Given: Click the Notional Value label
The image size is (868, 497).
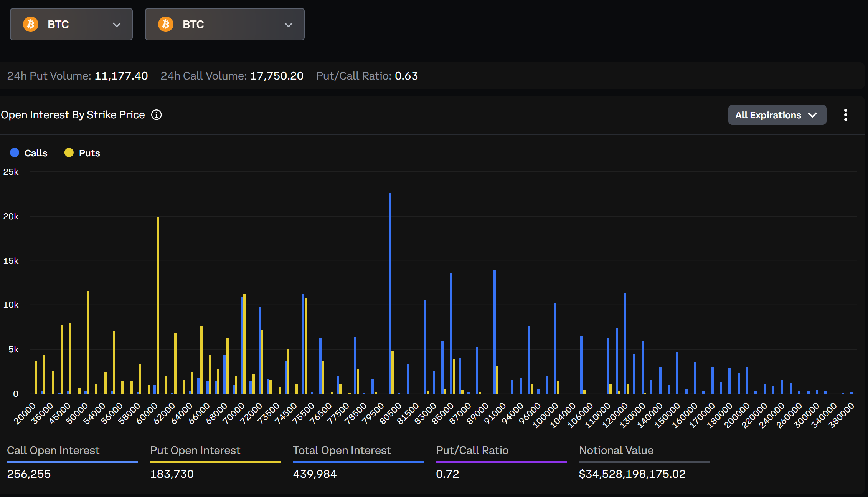Looking at the screenshot, I should [x=616, y=451].
